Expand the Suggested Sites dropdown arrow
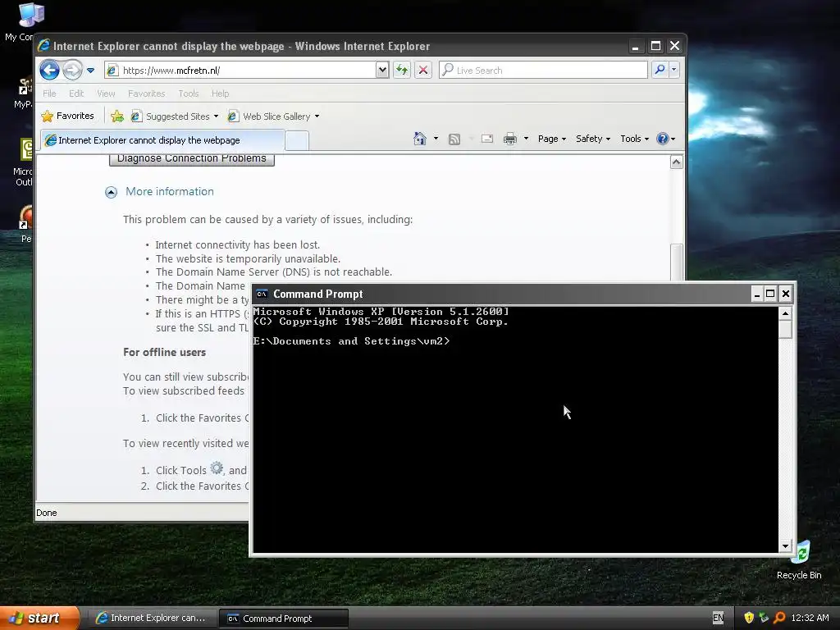Viewport: 840px width, 630px height. (x=216, y=116)
